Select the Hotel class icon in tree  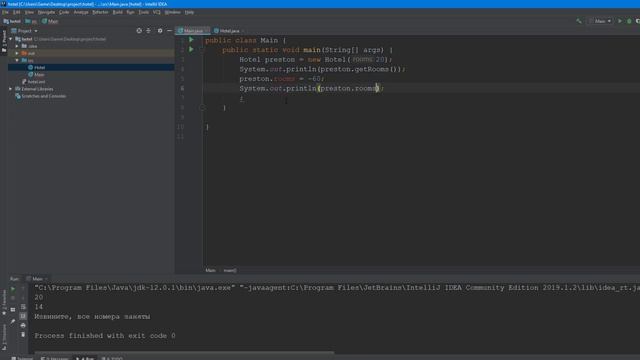pyautogui.click(x=31, y=67)
